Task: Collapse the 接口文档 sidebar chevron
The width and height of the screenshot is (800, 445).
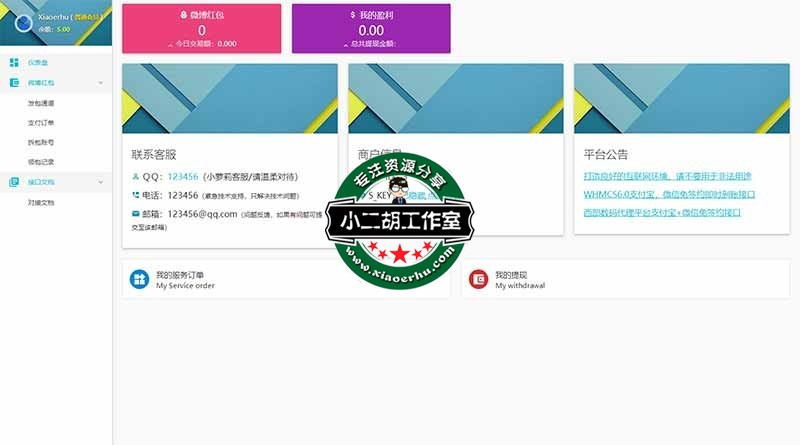Action: (101, 182)
